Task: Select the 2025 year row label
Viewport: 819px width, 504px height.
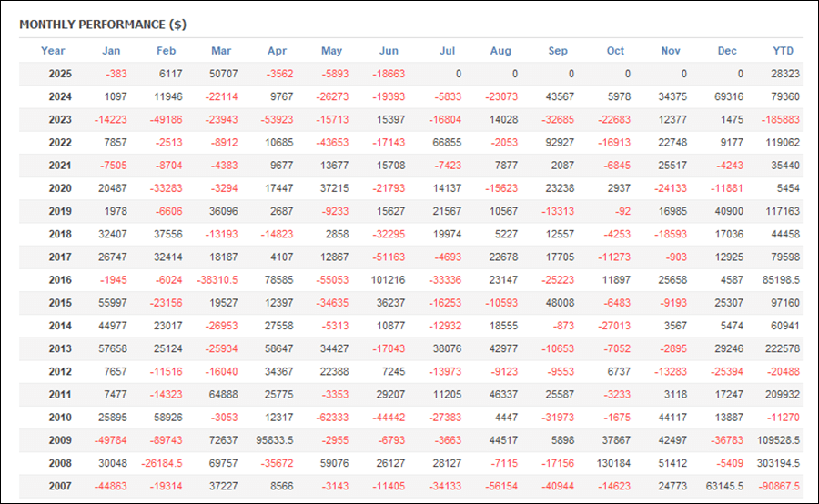Action: (x=60, y=74)
